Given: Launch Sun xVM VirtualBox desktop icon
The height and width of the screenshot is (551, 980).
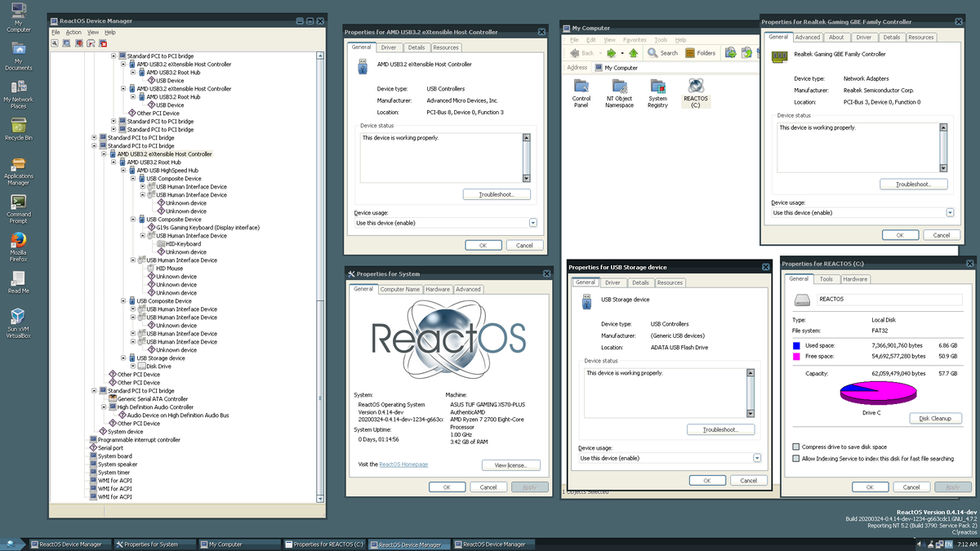Looking at the screenshot, I should point(18,323).
